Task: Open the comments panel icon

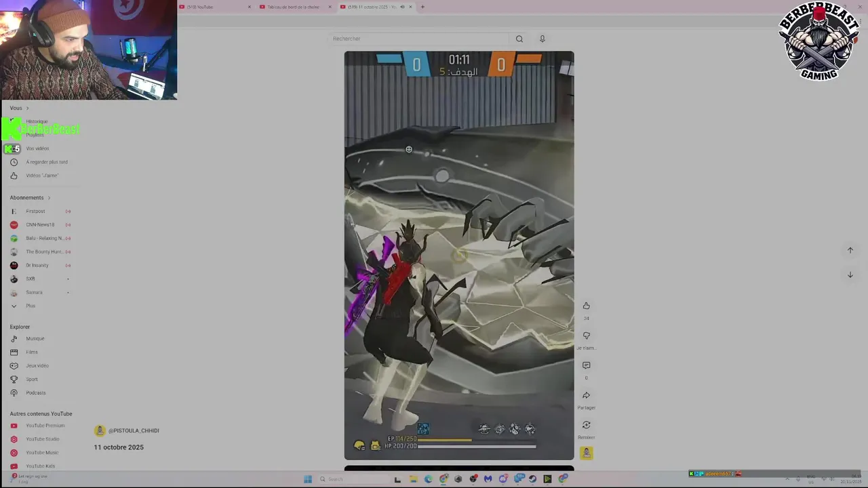Action: tap(587, 365)
